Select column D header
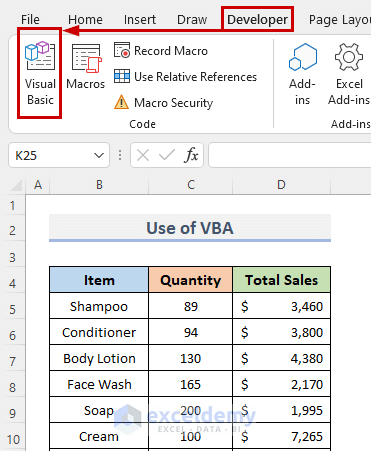The height and width of the screenshot is (451, 371). (282, 185)
